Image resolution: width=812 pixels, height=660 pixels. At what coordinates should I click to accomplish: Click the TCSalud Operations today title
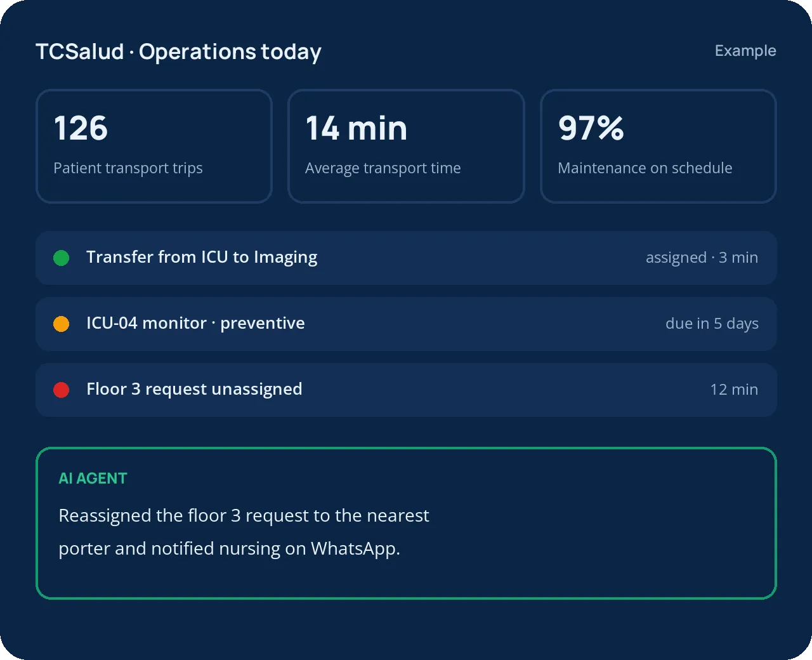(178, 51)
